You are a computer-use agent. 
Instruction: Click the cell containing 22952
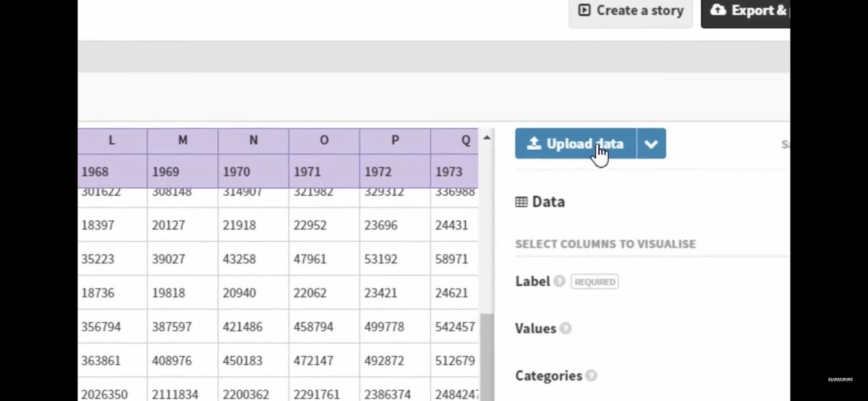[325, 225]
